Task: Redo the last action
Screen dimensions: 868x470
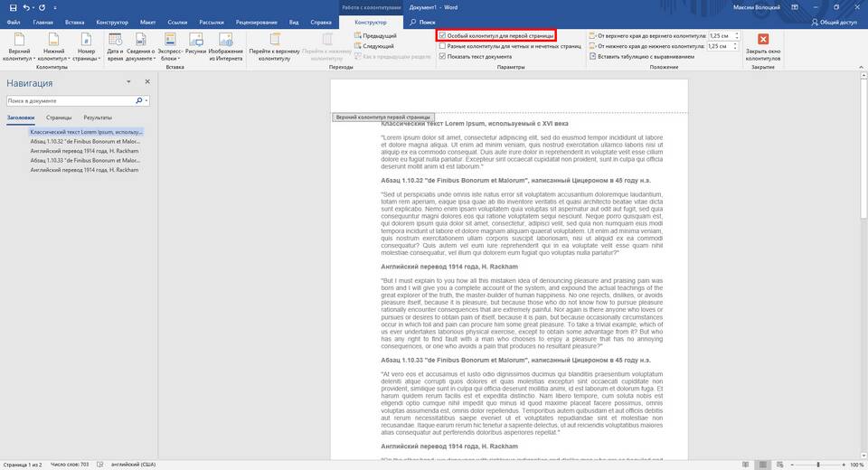Action: [x=42, y=8]
